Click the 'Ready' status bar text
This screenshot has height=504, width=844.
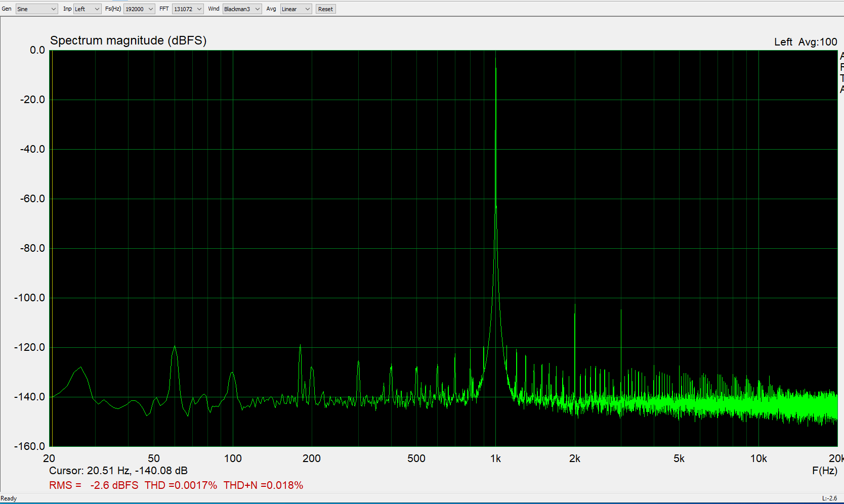click(x=9, y=498)
